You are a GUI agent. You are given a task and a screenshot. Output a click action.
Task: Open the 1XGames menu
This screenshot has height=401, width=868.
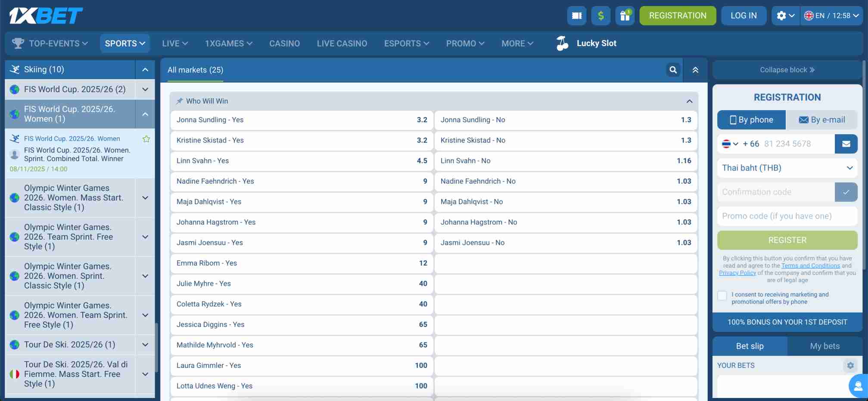point(229,43)
